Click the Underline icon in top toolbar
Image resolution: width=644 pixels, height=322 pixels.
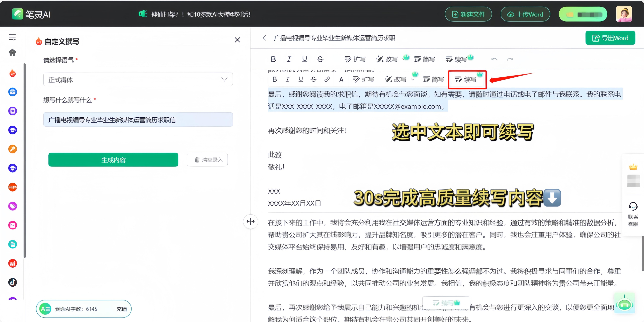[x=305, y=59]
